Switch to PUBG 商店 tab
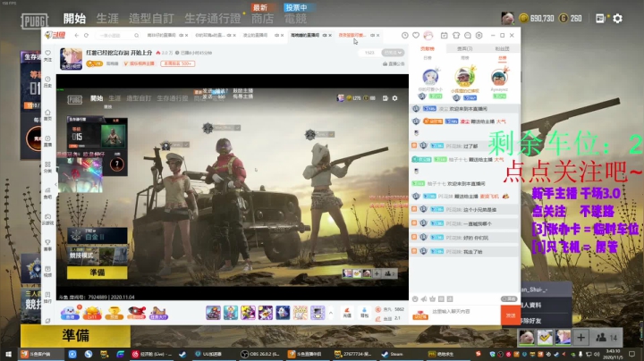Image resolution: width=644 pixels, height=361 pixels. [262, 19]
